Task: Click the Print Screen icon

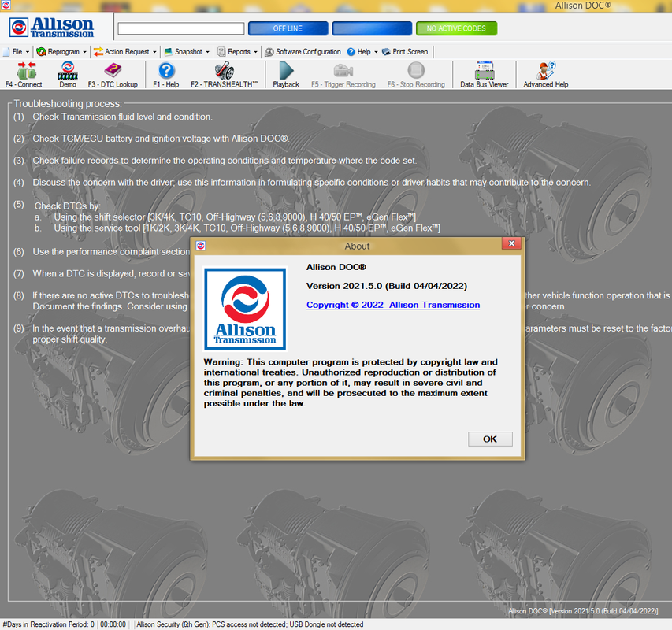Action: tap(386, 52)
